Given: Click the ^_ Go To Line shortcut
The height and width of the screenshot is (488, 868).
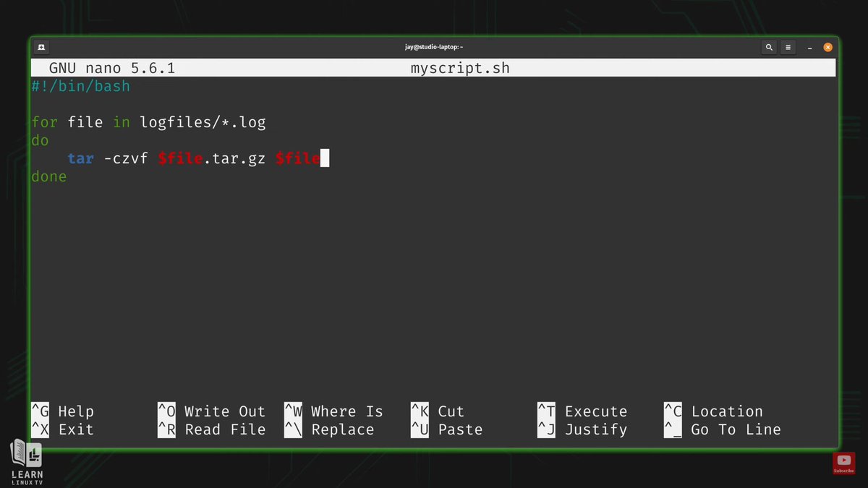Looking at the screenshot, I should point(723,429).
